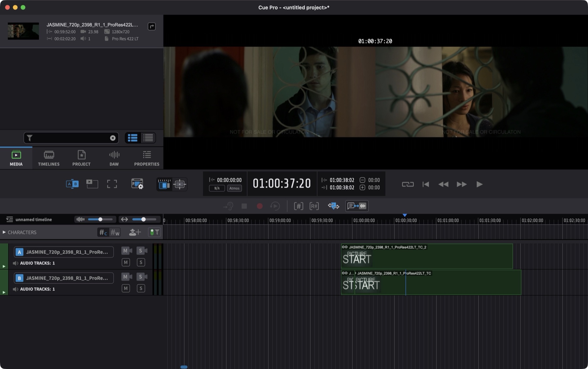Switch to the DAW tab
The height and width of the screenshot is (369, 588).
114,158
